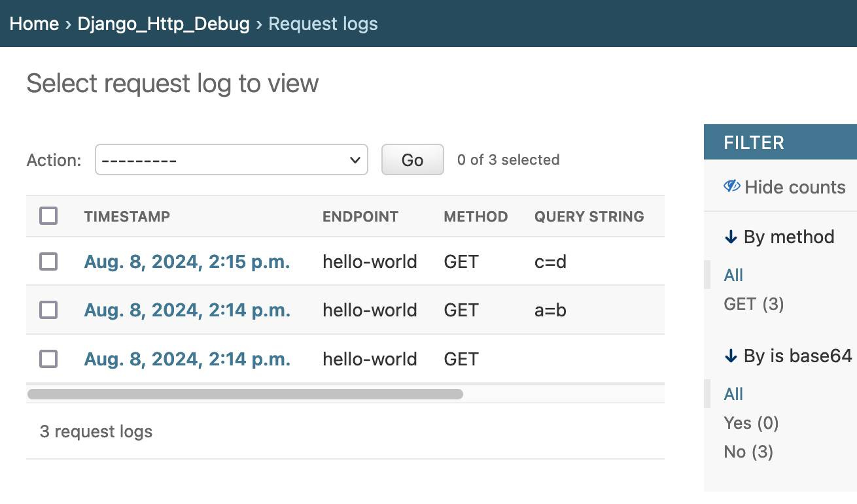Check the box for the log with empty query string
857x504 pixels.
point(48,359)
